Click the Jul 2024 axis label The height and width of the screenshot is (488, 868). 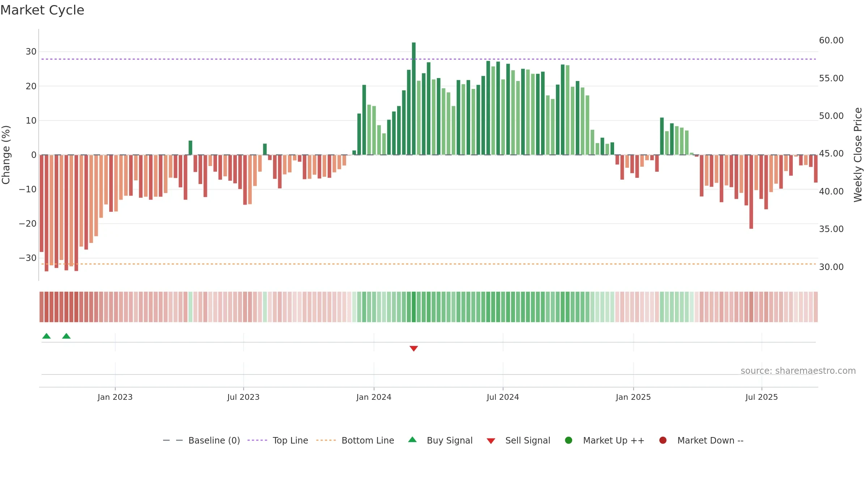[503, 397]
